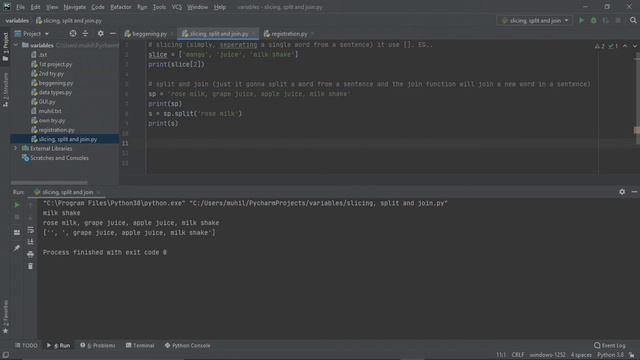Change the 4 spaces indent setting
Screen dimensions: 640x360
[581, 355]
